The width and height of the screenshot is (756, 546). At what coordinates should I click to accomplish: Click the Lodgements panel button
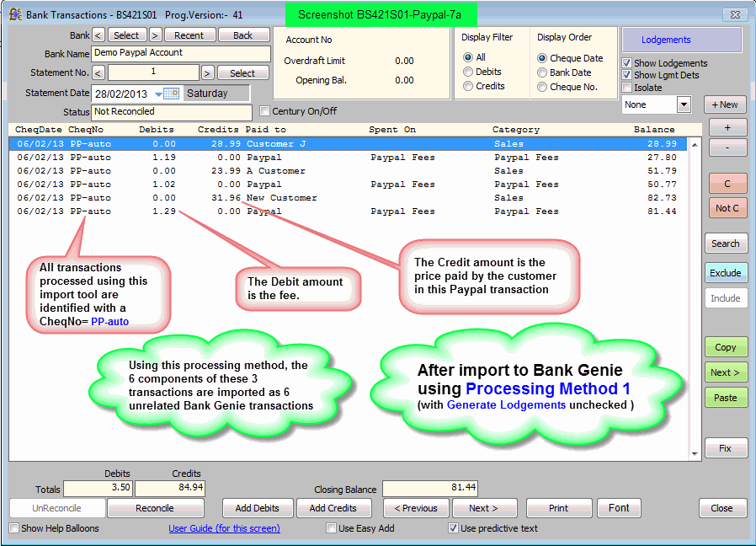pyautogui.click(x=682, y=40)
